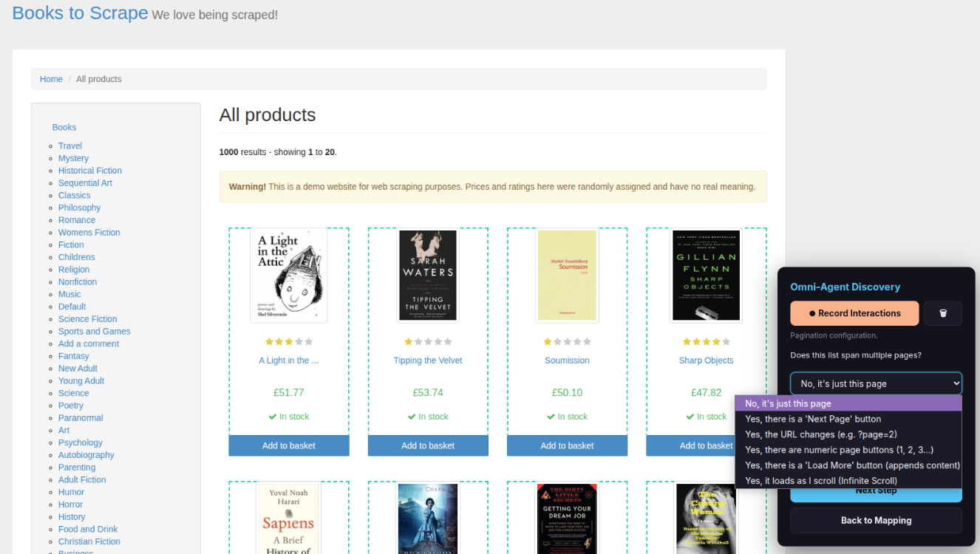Open the Horror category
980x554 pixels.
pos(71,505)
